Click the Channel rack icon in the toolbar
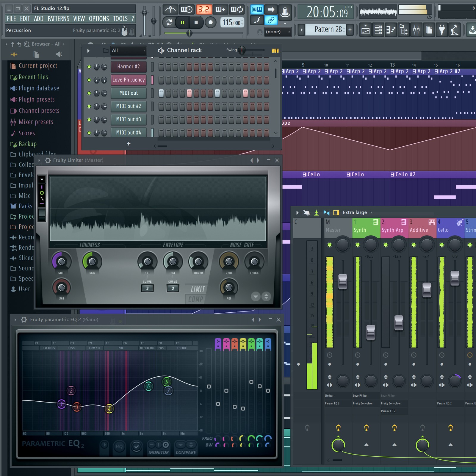The width and height of the screenshot is (476, 476). [x=378, y=29]
